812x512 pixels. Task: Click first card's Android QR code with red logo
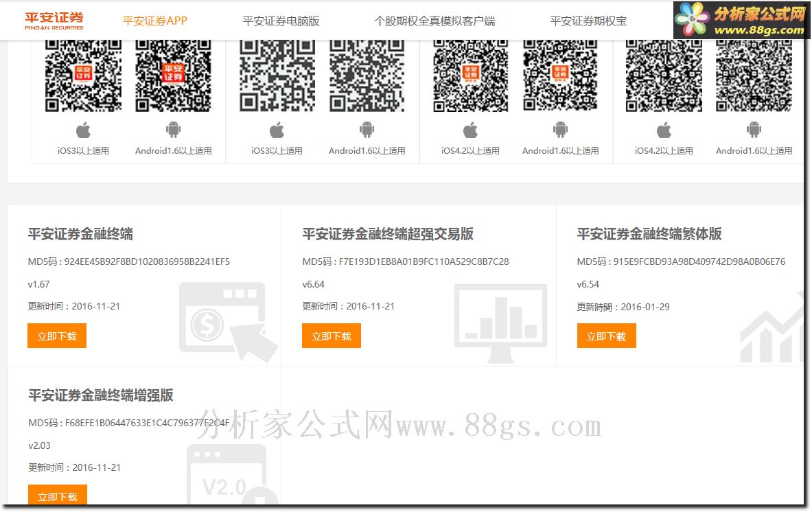click(174, 75)
